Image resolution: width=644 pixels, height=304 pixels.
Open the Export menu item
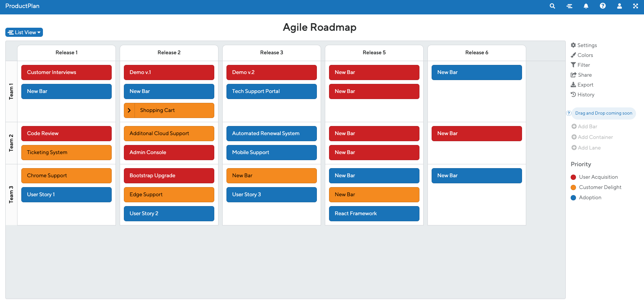(x=582, y=85)
